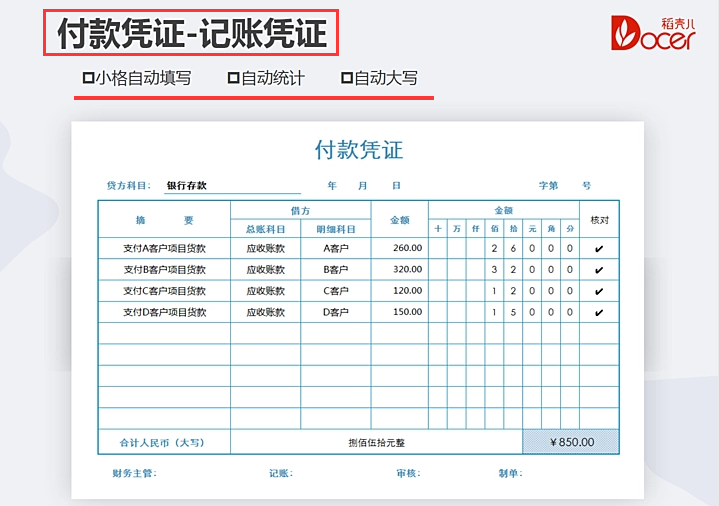Click the 万 digit column header
Viewport: 719px width, 506px height.
pos(457,228)
